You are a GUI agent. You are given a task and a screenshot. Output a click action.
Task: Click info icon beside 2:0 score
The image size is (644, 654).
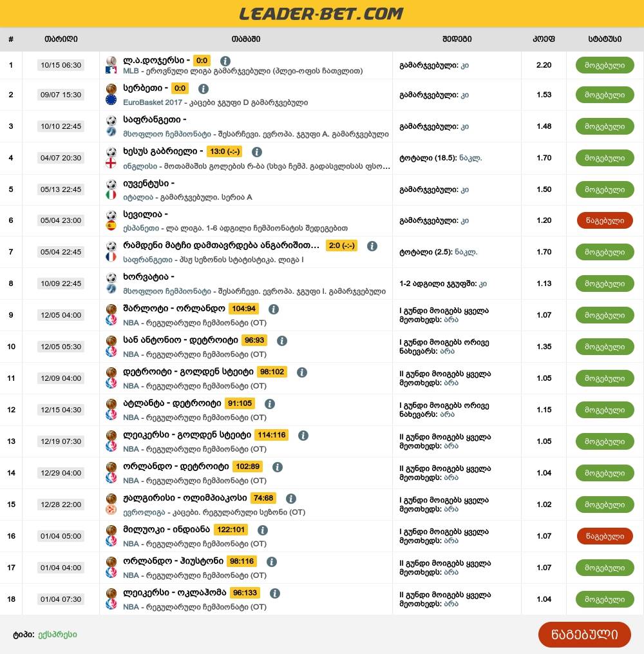[x=372, y=246]
